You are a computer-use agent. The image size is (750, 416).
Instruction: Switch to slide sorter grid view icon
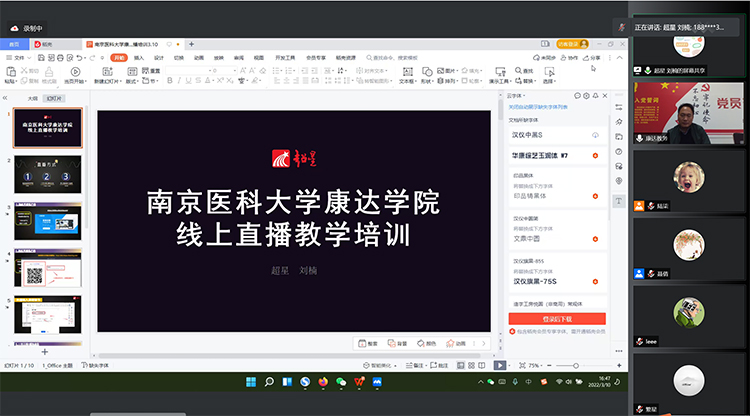point(471,365)
